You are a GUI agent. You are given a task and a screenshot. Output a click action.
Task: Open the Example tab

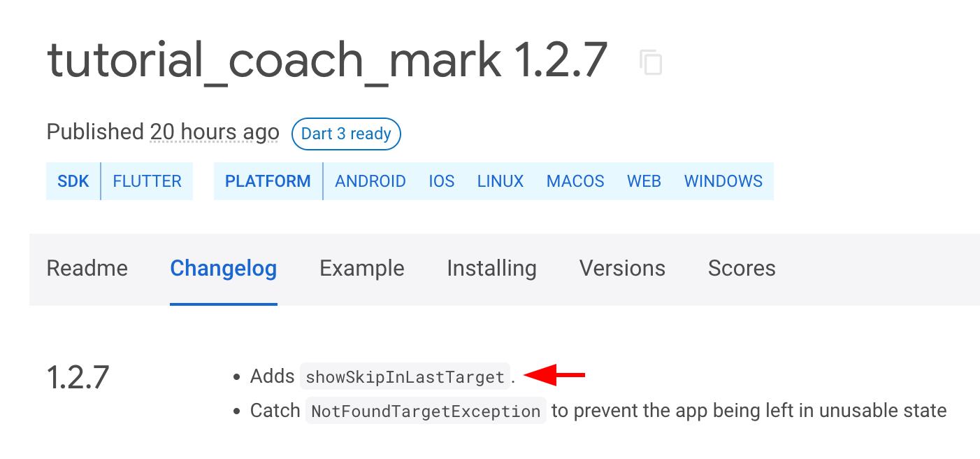(361, 268)
